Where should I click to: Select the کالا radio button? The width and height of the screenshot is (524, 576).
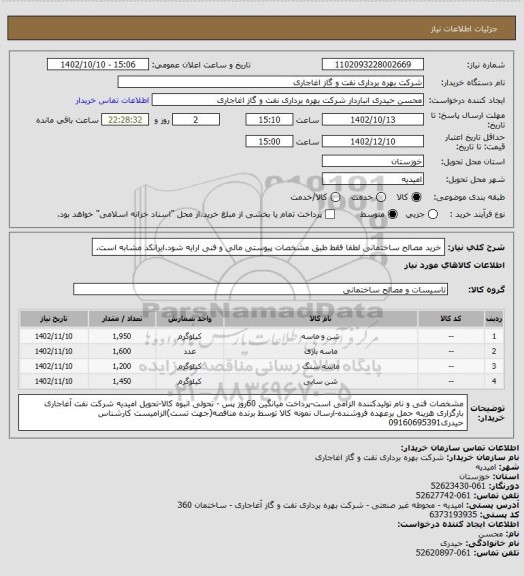click(x=416, y=197)
